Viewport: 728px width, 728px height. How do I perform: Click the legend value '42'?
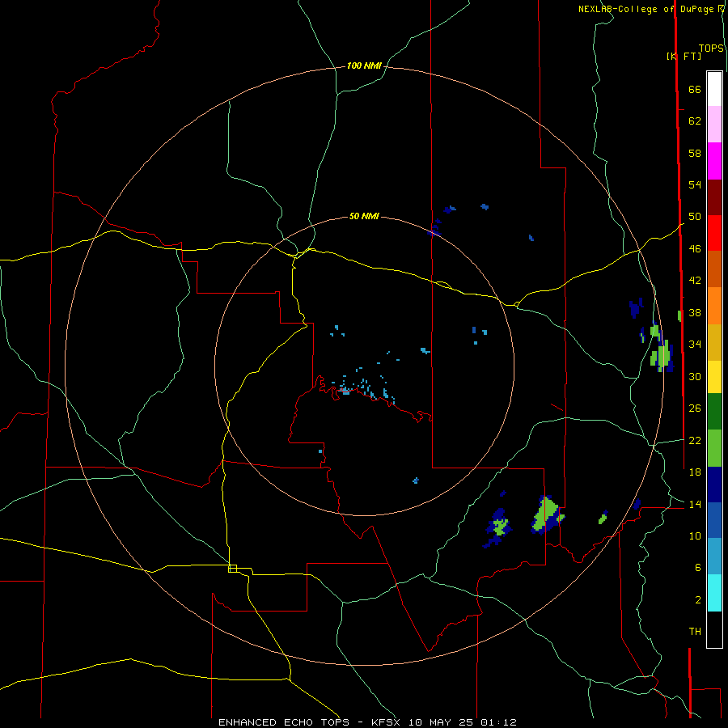(695, 280)
